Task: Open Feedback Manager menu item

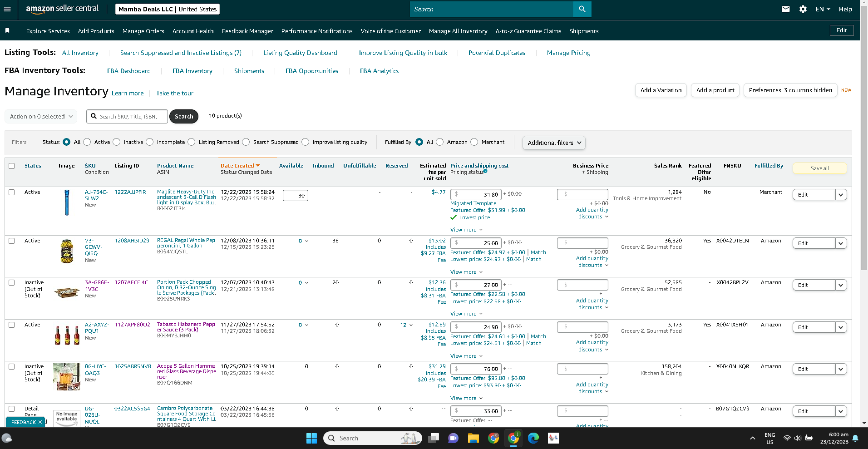Action: click(247, 31)
